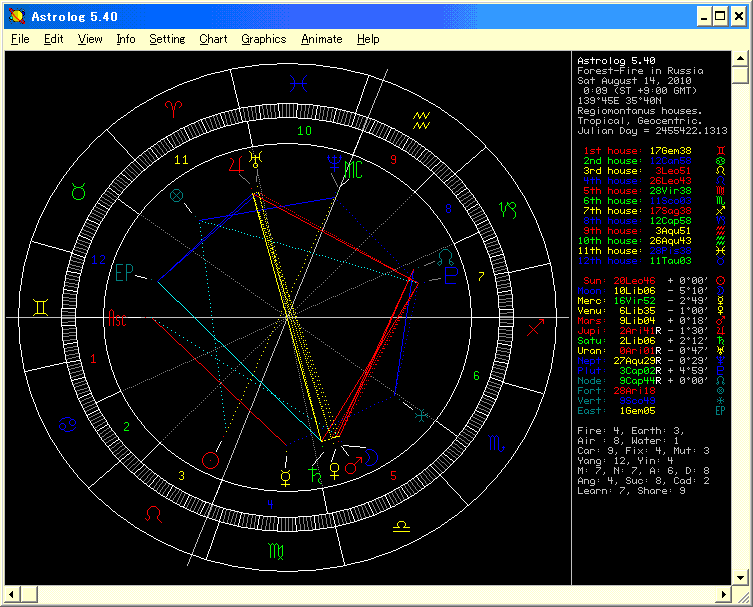Click the Aries sign glyph on the wheel

click(x=173, y=109)
